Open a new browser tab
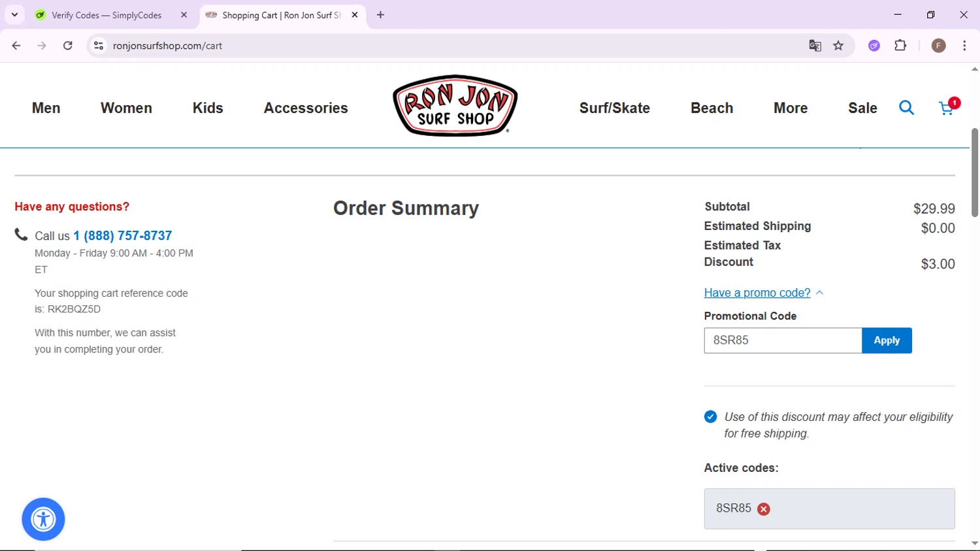The image size is (980, 551). [380, 15]
